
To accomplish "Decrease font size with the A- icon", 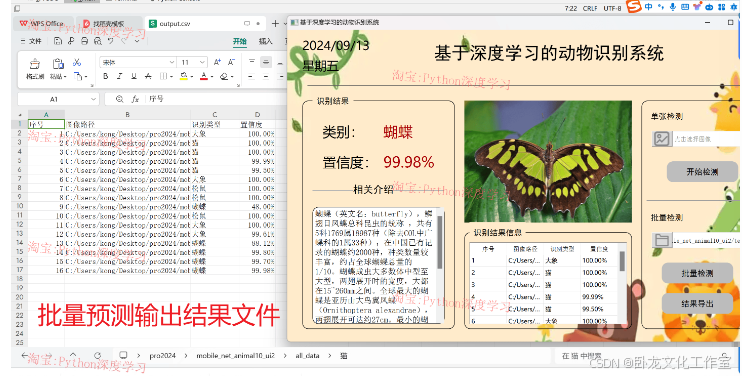I will click(x=231, y=62).
